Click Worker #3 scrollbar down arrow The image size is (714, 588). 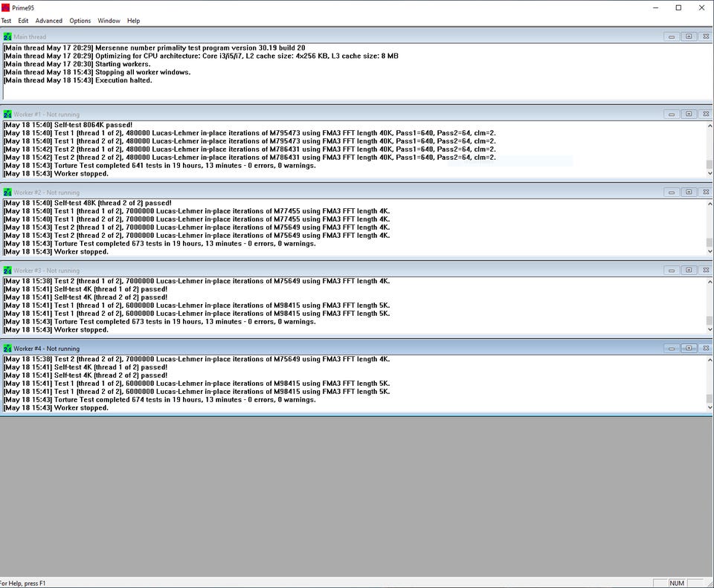click(709, 329)
